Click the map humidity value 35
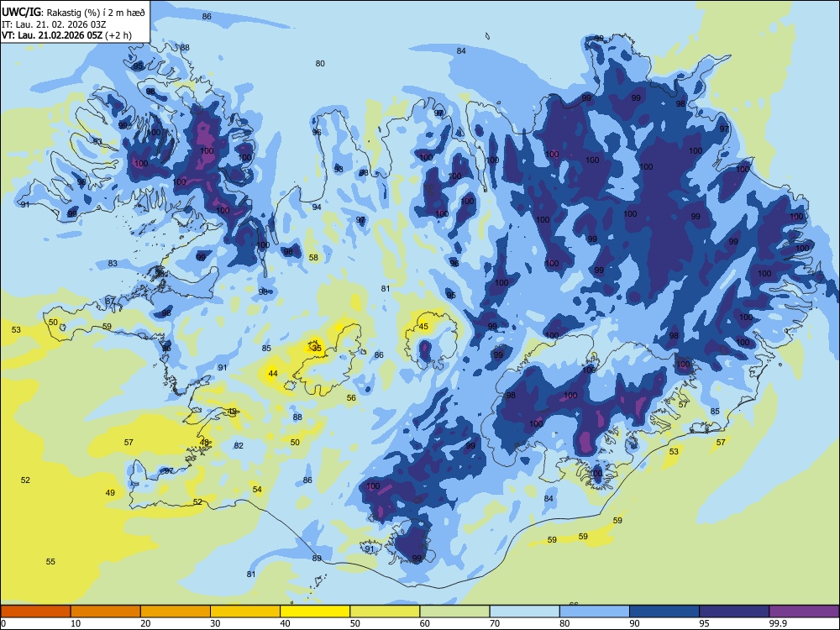The height and width of the screenshot is (630, 840). [x=317, y=349]
